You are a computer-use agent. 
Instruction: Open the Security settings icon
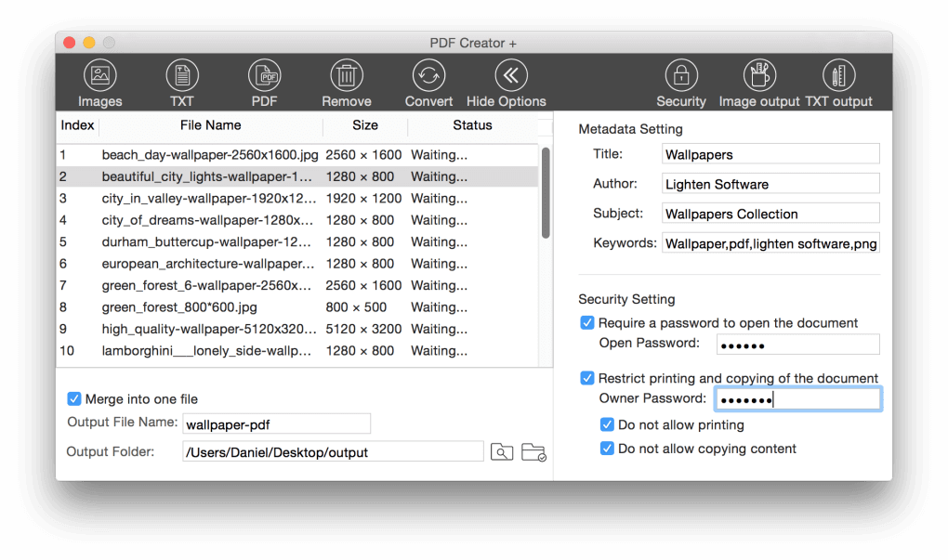click(680, 81)
